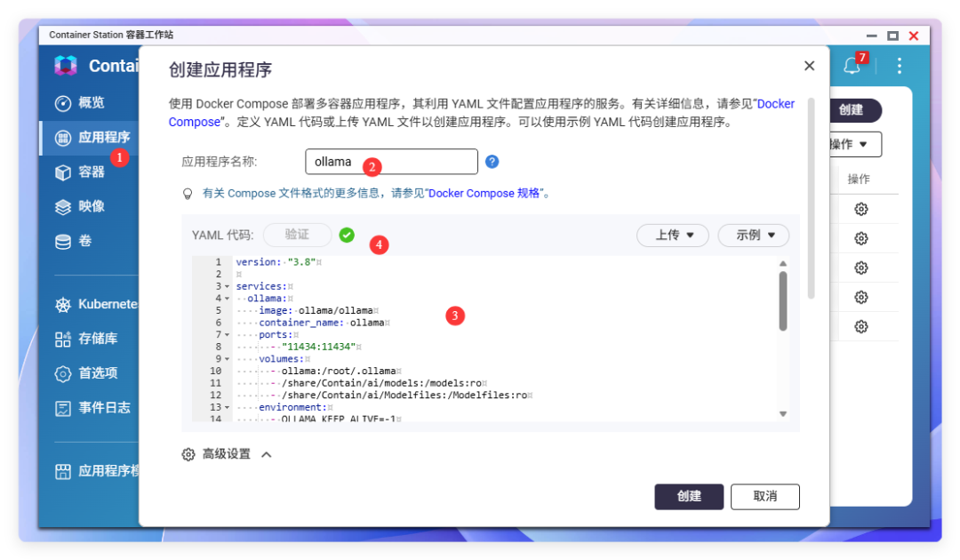Click the 验证 validate button
Viewport: 960px width, 560px height.
(x=297, y=235)
